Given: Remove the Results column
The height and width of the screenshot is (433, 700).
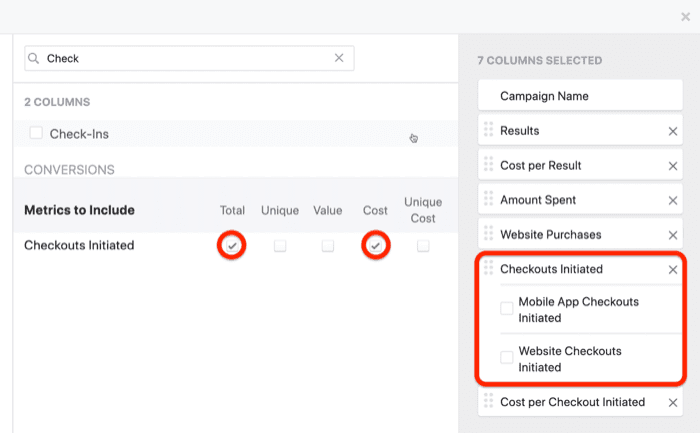Looking at the screenshot, I should point(673,131).
